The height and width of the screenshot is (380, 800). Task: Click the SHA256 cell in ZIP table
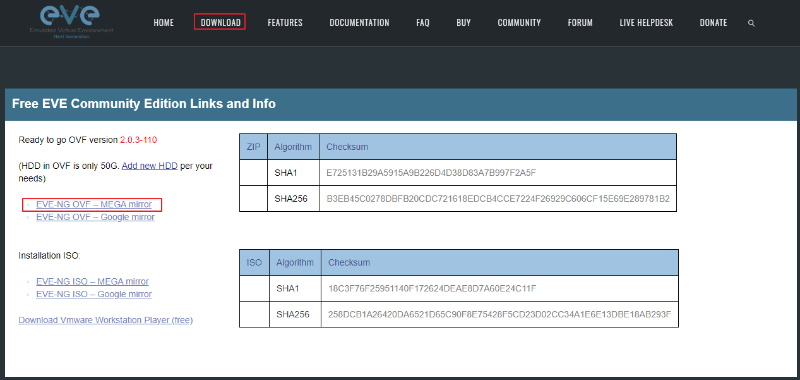tap(293, 198)
